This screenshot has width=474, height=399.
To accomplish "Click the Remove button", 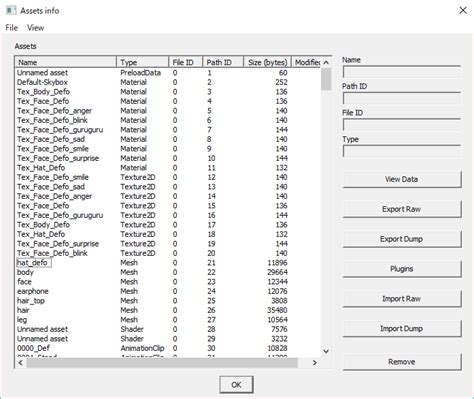I will [x=402, y=362].
